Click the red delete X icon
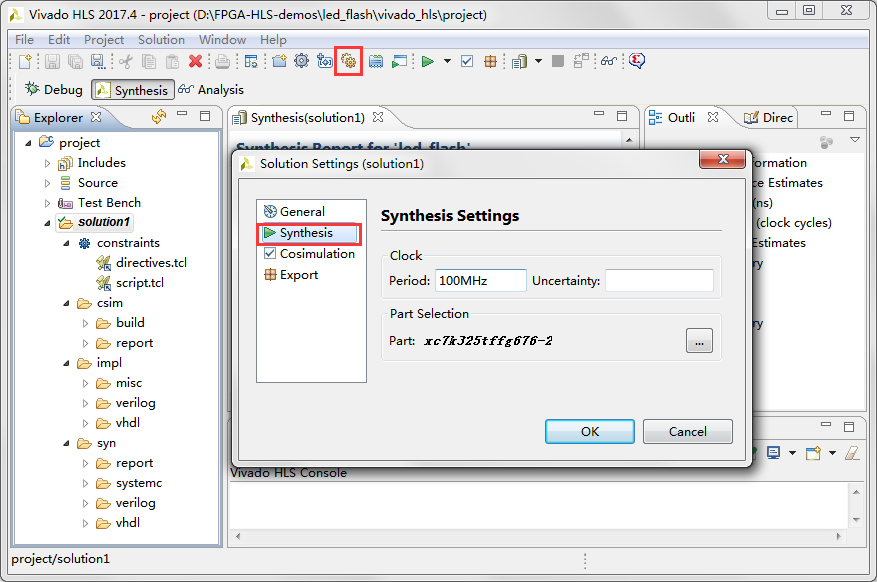The width and height of the screenshot is (877, 582). (x=195, y=61)
